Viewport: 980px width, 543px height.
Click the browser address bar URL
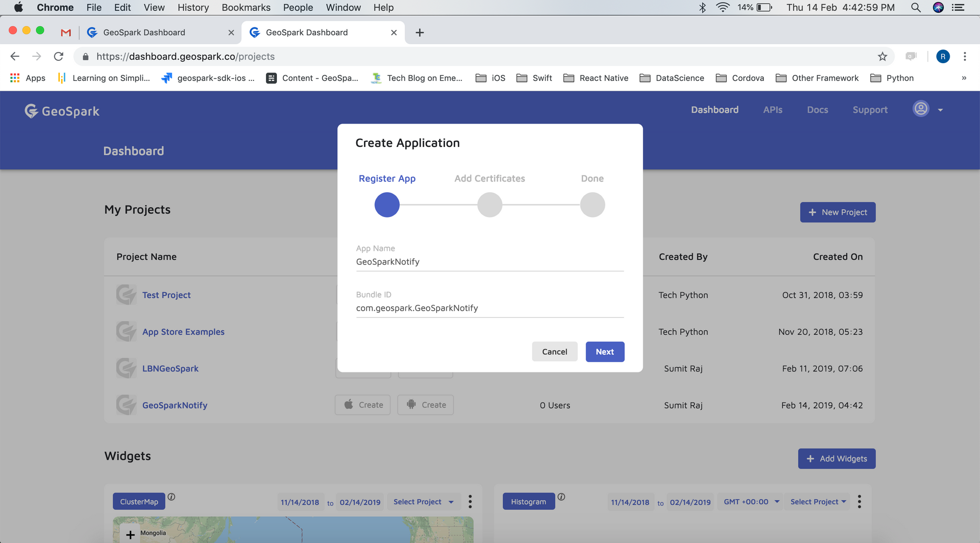(x=185, y=56)
